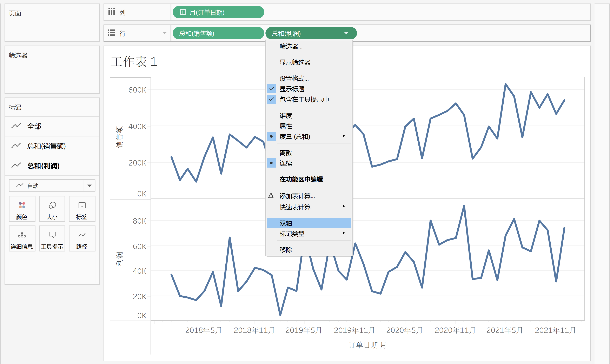Open the Tooltip (工具提示) marks card

click(x=52, y=239)
